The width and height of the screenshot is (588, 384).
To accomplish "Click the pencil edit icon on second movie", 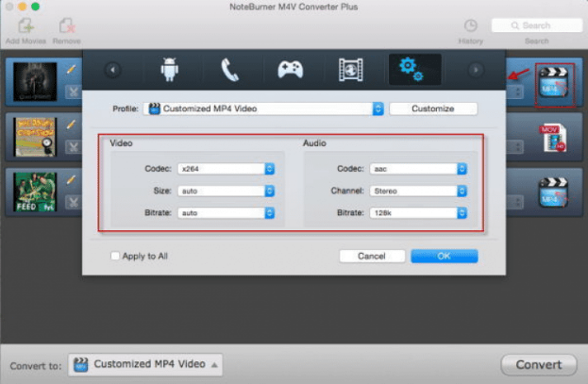I will click(71, 125).
